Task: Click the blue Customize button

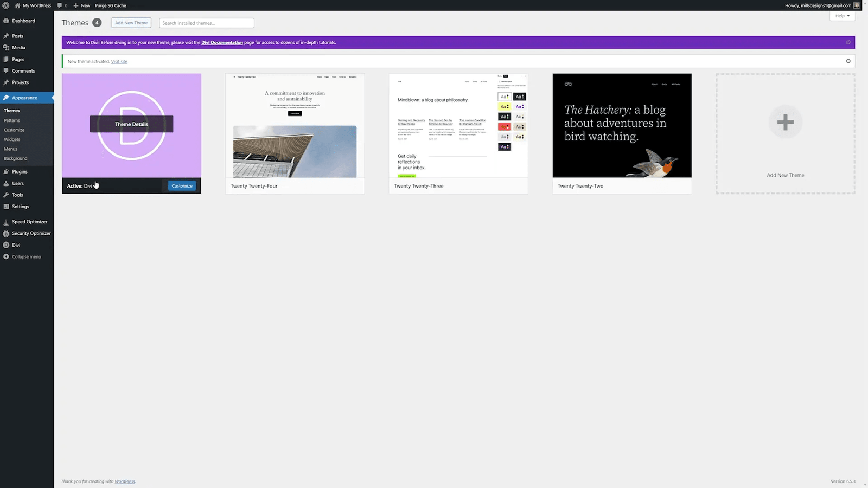Action: click(x=182, y=186)
